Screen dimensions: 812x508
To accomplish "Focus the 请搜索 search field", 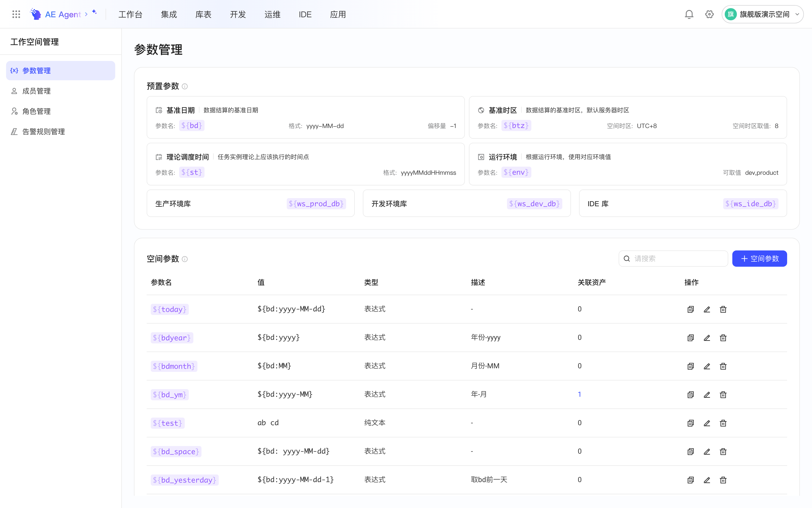I will pyautogui.click(x=673, y=258).
